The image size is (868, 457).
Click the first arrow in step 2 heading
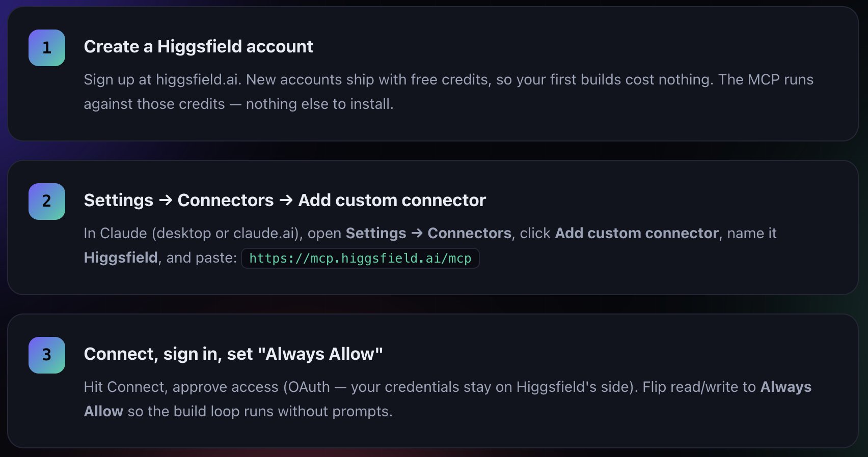tap(166, 201)
